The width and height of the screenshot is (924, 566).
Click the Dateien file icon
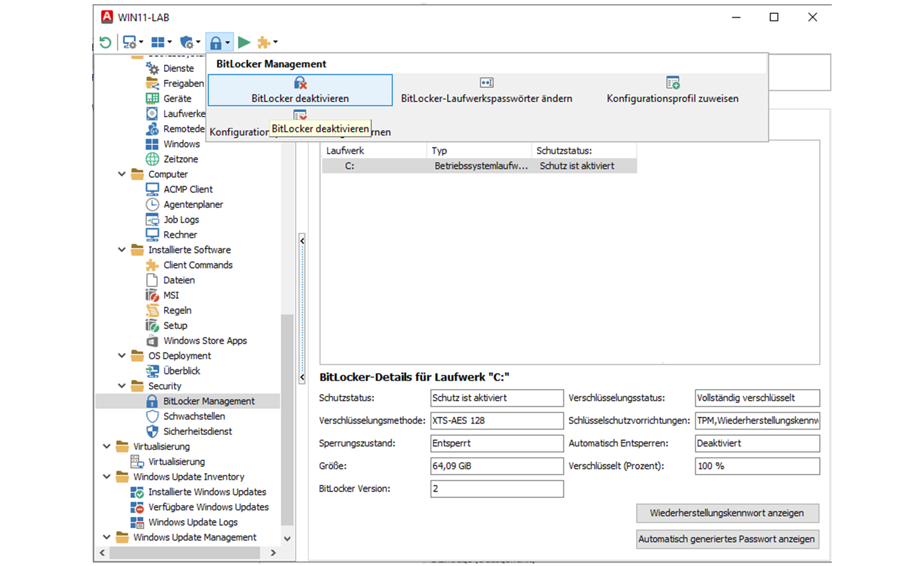(x=152, y=280)
